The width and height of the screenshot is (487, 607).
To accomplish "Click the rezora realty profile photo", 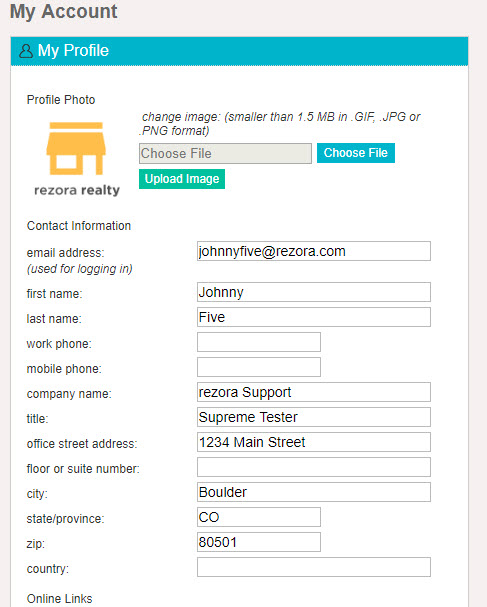I will [77, 159].
